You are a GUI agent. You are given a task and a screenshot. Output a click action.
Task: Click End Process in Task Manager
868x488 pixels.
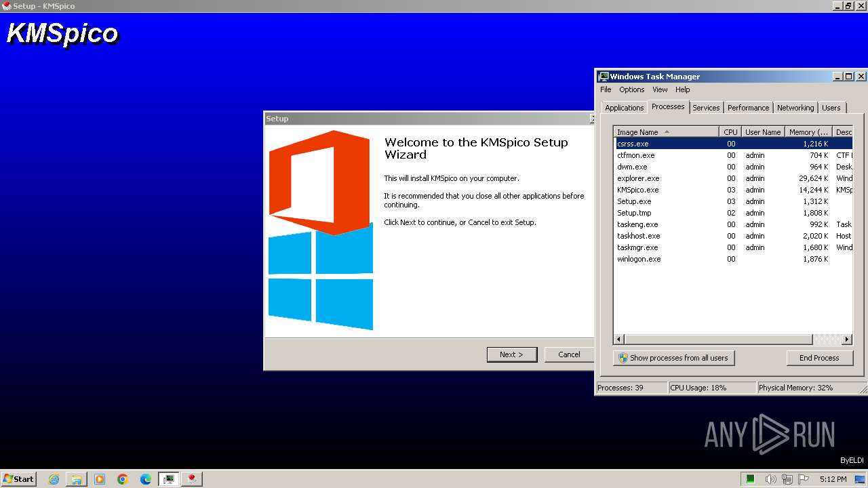(x=819, y=358)
